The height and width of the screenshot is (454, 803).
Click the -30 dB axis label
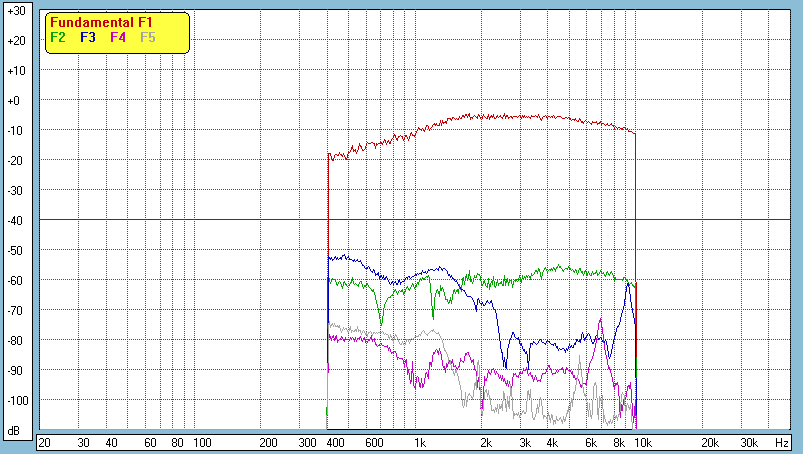click(x=15, y=190)
